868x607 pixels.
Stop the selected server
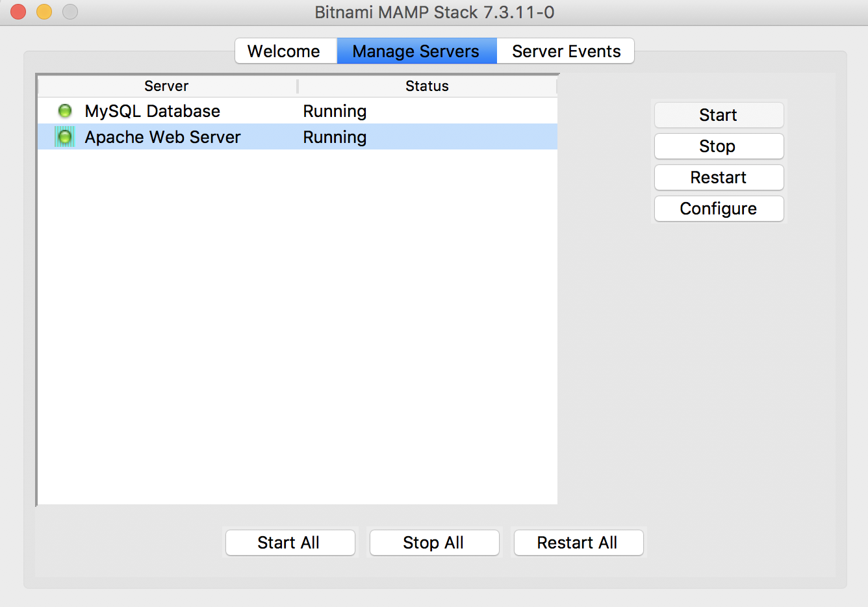pos(719,146)
